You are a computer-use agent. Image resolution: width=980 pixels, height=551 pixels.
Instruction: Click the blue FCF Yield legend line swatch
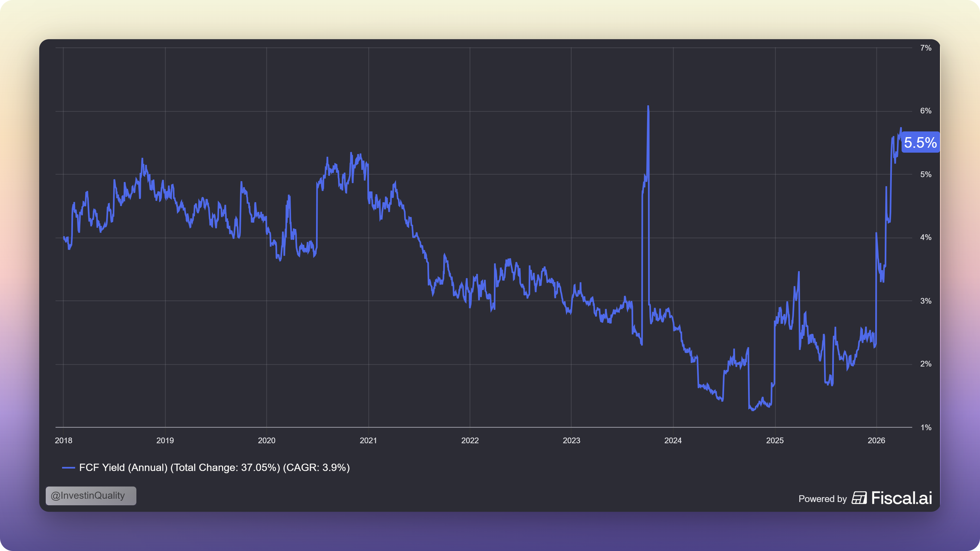click(69, 468)
